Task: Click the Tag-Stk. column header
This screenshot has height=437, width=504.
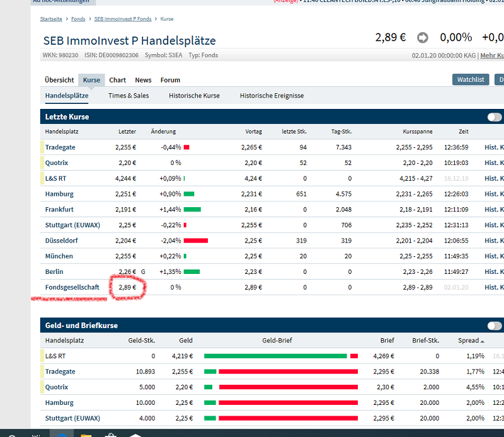Action: [x=341, y=132]
